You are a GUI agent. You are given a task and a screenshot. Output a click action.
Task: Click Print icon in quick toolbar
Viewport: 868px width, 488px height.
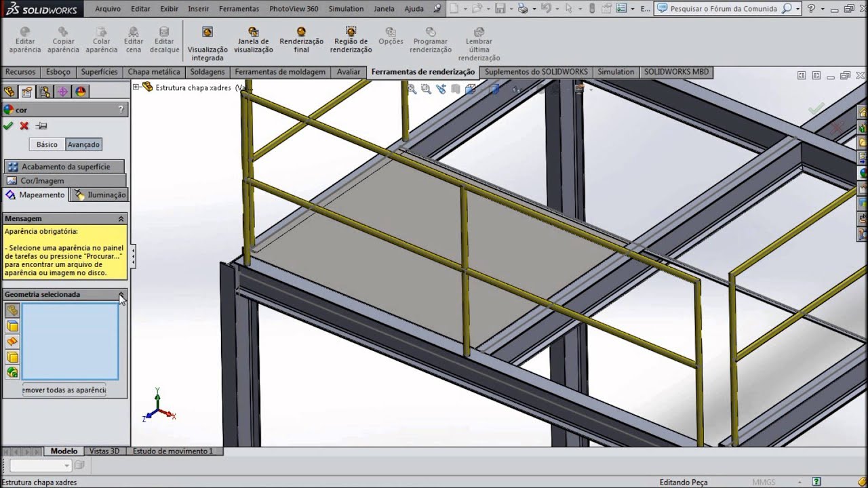pos(523,8)
